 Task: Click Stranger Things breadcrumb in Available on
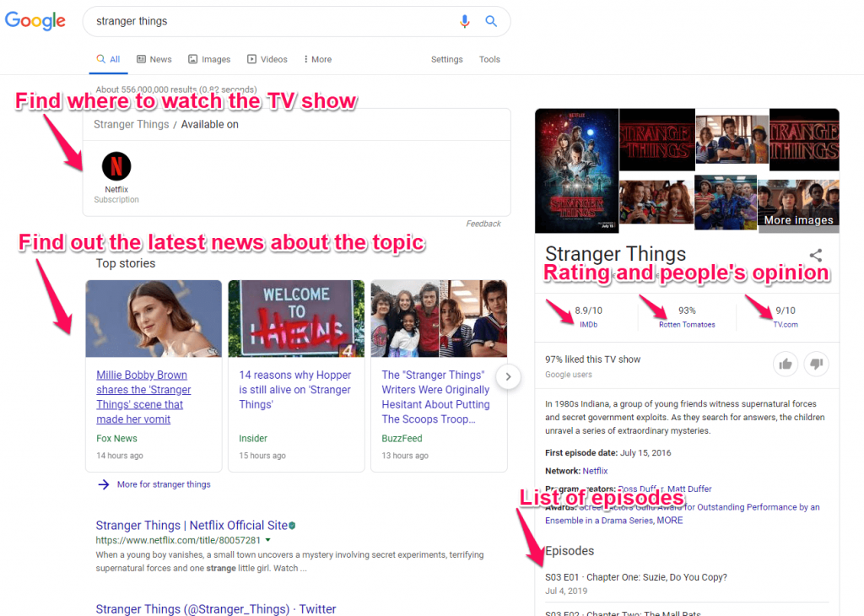click(x=131, y=125)
